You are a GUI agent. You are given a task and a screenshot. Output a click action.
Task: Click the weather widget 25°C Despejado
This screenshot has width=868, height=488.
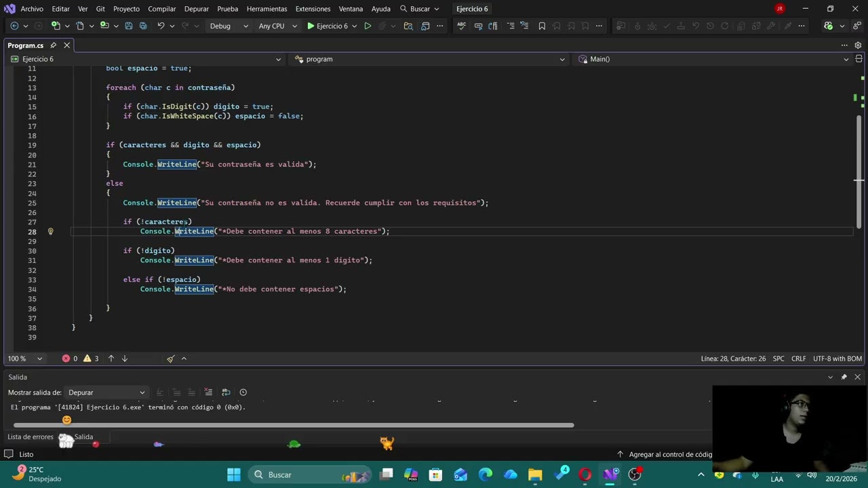click(x=38, y=474)
